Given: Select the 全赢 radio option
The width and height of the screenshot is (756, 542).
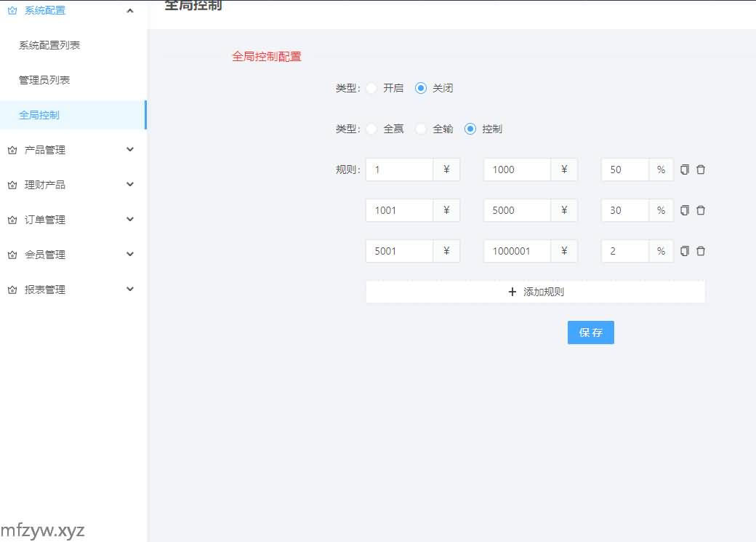Looking at the screenshot, I should pos(371,129).
